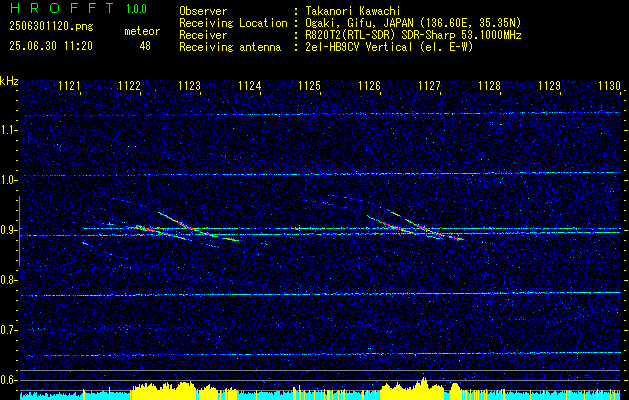
Task: Click the 'Receiver' field label
Action: [x=203, y=35]
